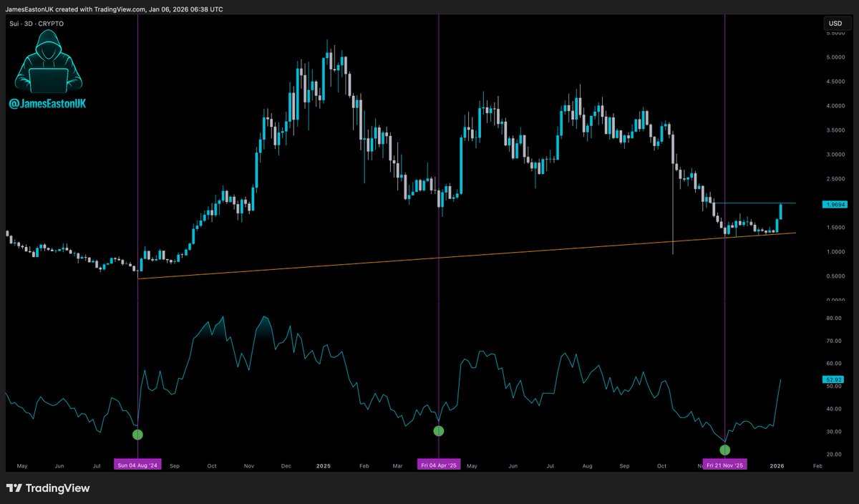
Task: Click the bold 2026 year label on time axis
Action: pos(777,465)
